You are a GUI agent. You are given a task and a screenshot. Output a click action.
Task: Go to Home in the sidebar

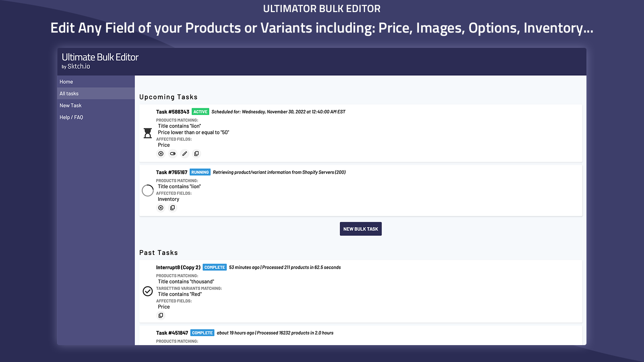click(x=66, y=81)
